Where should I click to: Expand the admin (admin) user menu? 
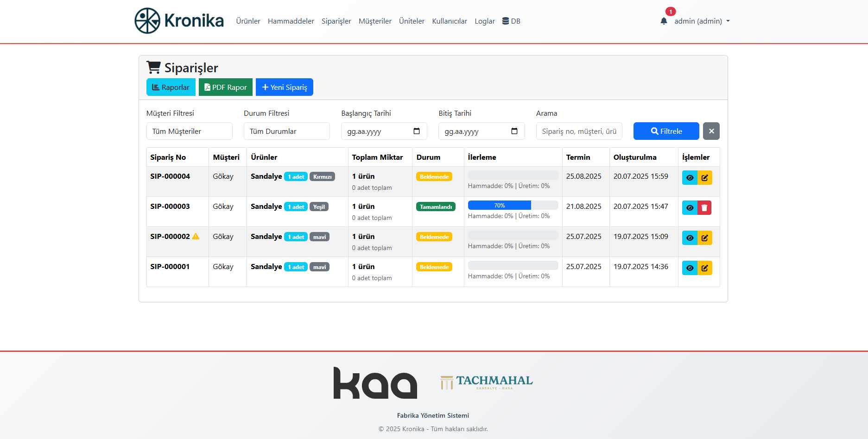[x=702, y=21]
